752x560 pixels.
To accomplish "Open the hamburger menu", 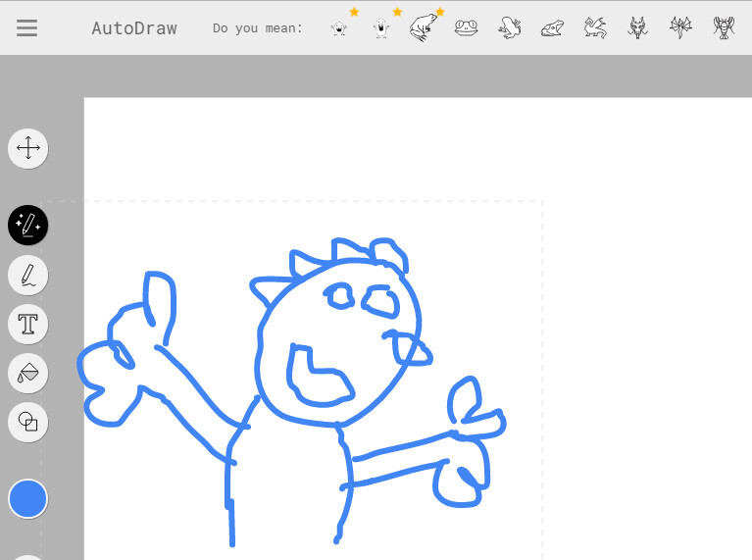I will pos(26,27).
